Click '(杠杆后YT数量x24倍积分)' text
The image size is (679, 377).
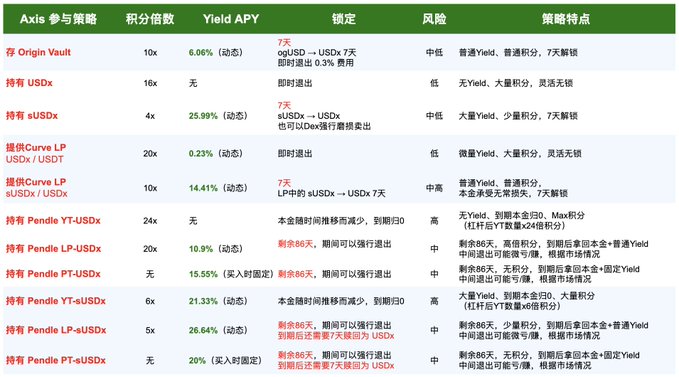click(514, 226)
